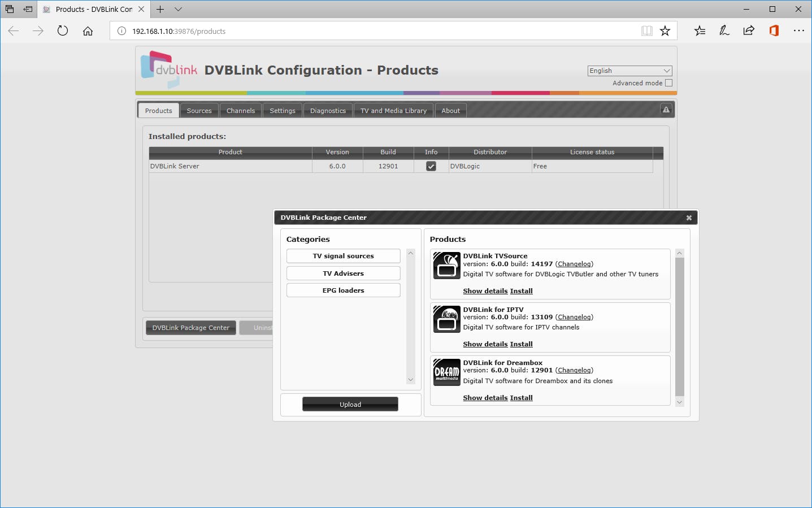Open the TV and Media Library tab
The width and height of the screenshot is (812, 508).
394,111
